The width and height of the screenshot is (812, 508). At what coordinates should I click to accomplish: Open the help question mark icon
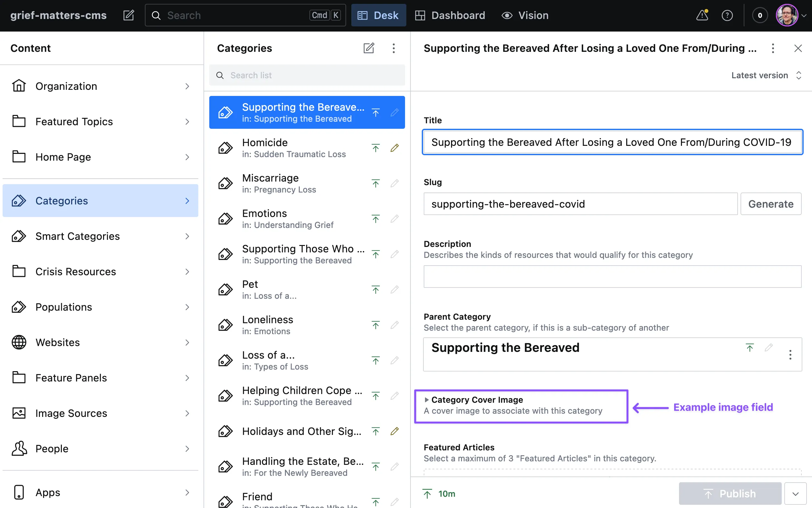(x=727, y=15)
